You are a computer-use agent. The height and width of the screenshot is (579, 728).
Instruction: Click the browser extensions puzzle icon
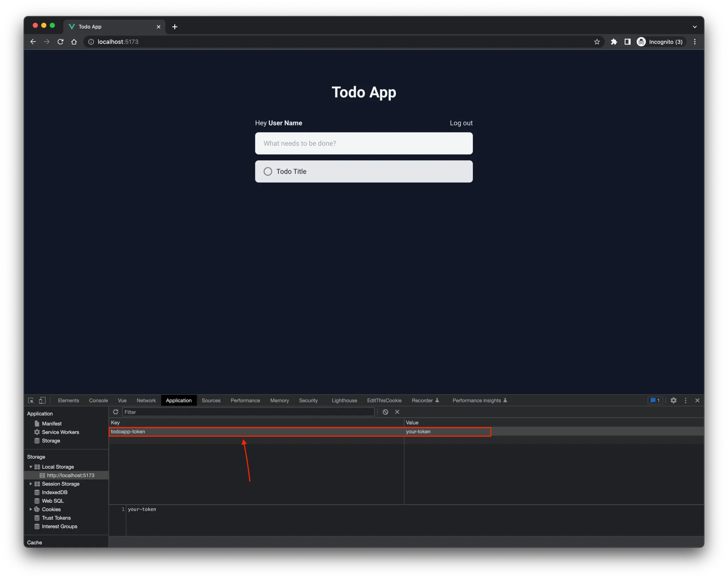click(614, 42)
